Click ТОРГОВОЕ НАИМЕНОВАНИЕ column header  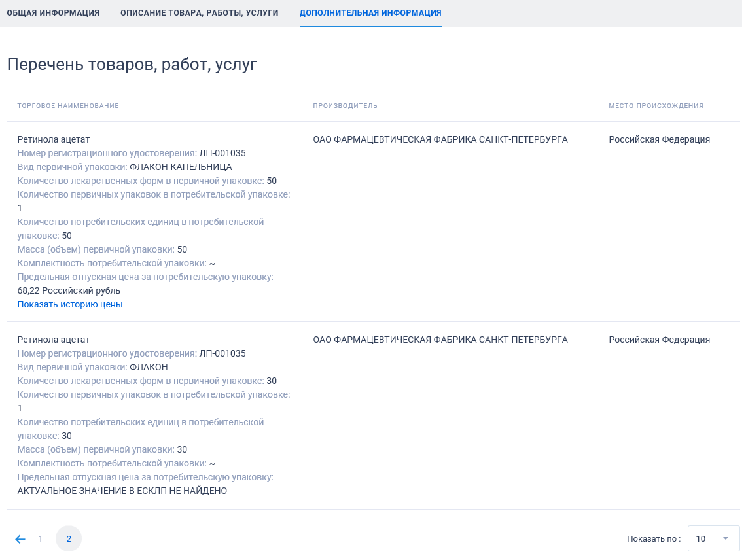(x=68, y=105)
